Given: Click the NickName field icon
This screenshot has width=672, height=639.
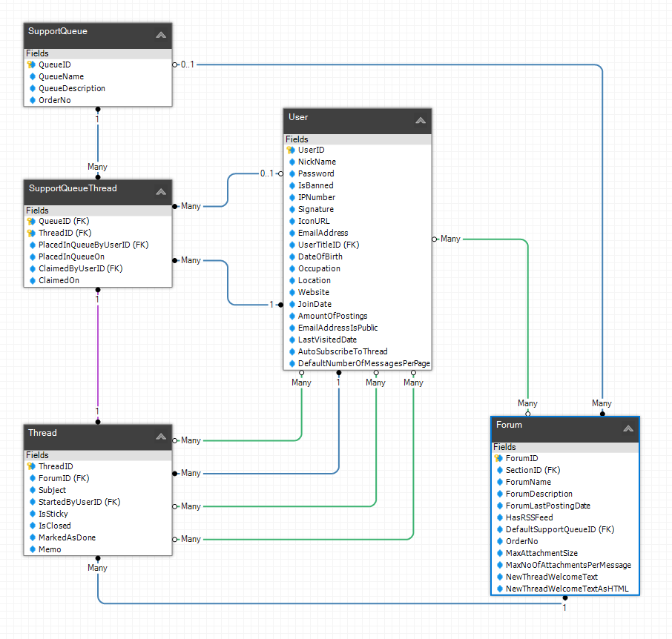Looking at the screenshot, I should pyautogui.click(x=291, y=162).
